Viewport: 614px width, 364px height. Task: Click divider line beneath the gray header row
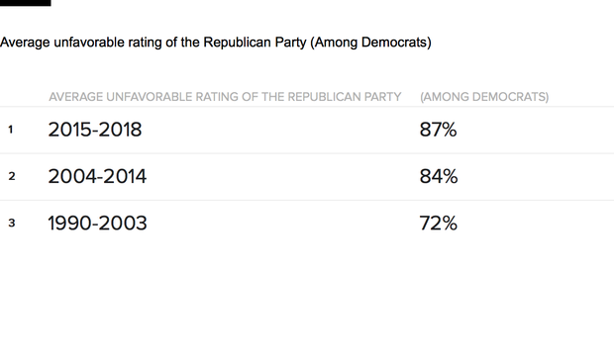[307, 107]
